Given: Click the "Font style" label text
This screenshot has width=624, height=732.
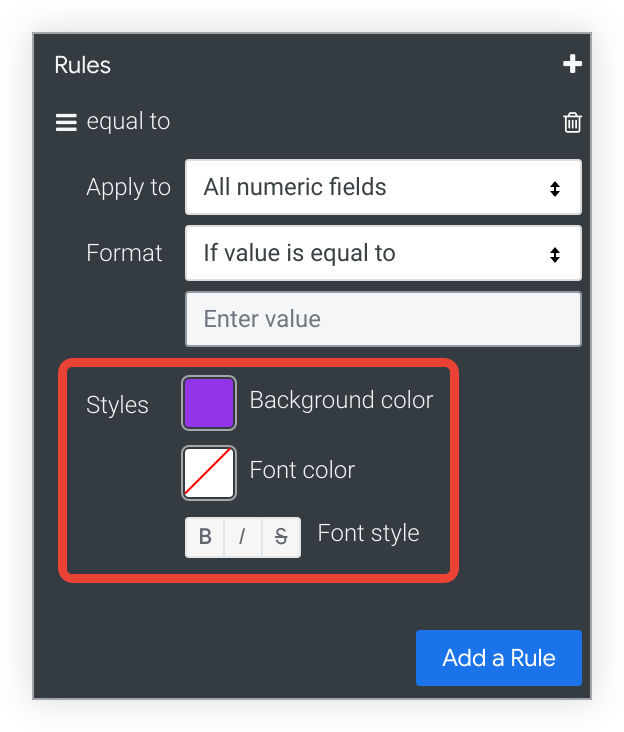Looking at the screenshot, I should click(x=368, y=534).
